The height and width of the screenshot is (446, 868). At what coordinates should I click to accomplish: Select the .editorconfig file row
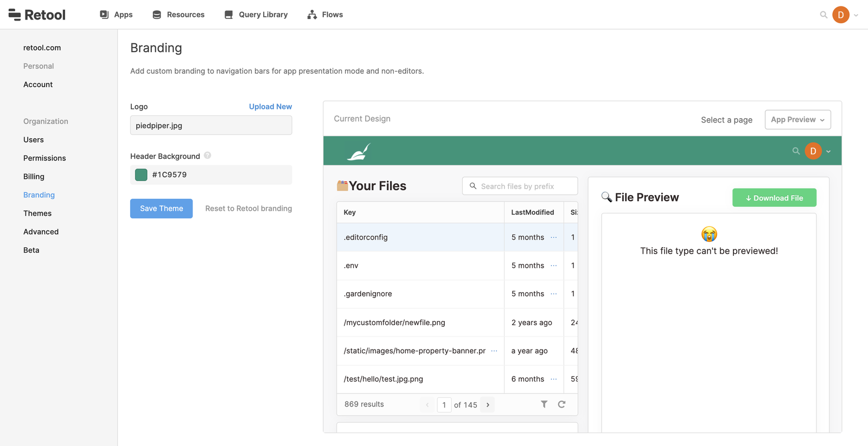[457, 237]
